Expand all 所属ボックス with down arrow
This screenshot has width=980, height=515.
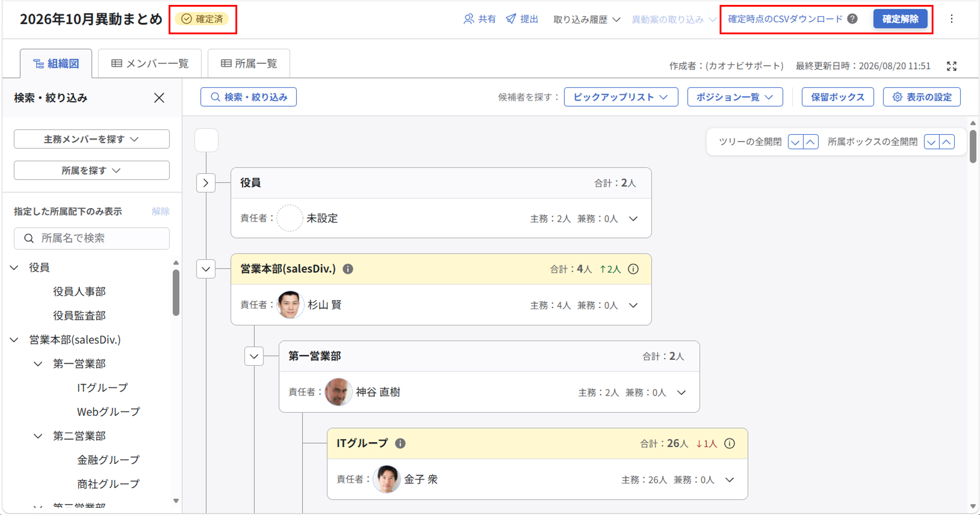click(x=931, y=142)
